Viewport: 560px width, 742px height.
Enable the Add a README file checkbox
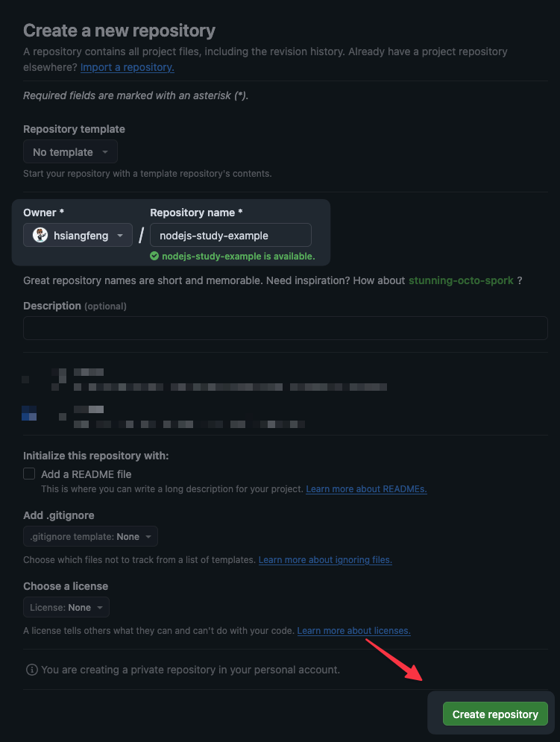coord(30,474)
